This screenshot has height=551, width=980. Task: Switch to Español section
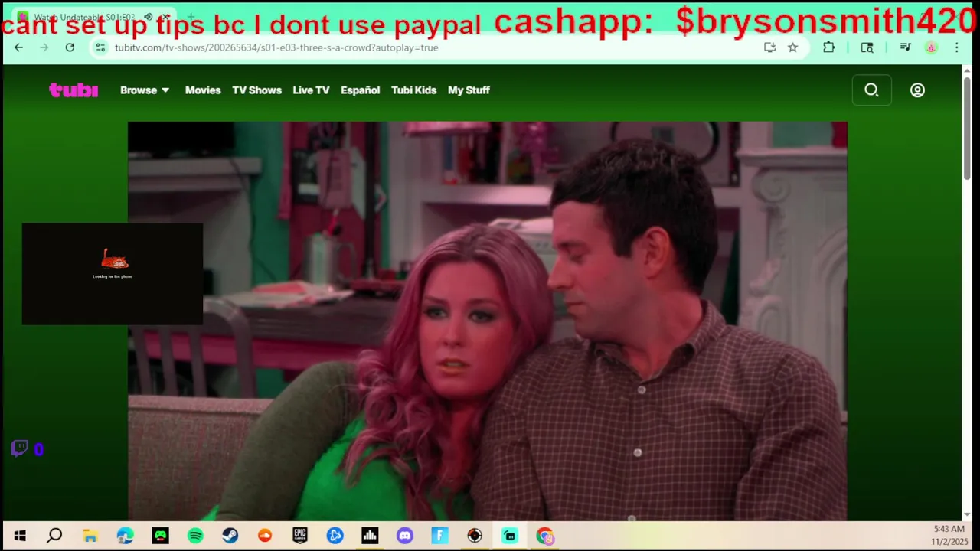coord(360,90)
